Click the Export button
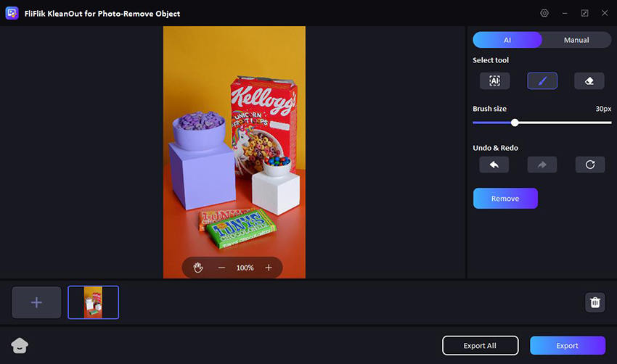 (x=568, y=346)
